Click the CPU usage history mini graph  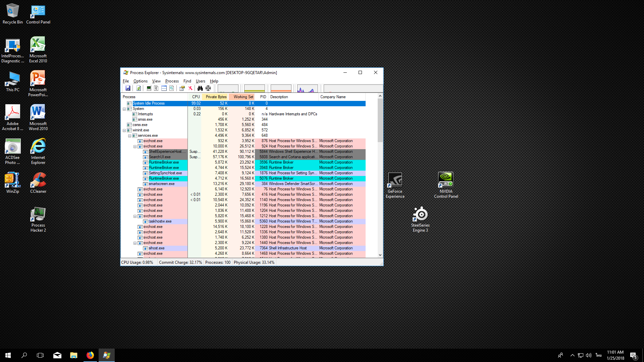[x=228, y=88]
